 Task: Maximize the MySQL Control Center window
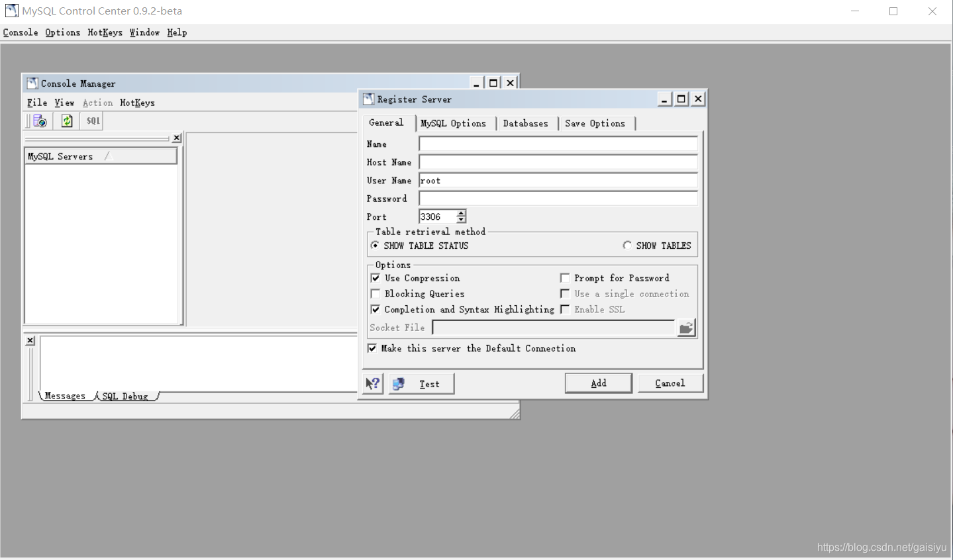(893, 11)
